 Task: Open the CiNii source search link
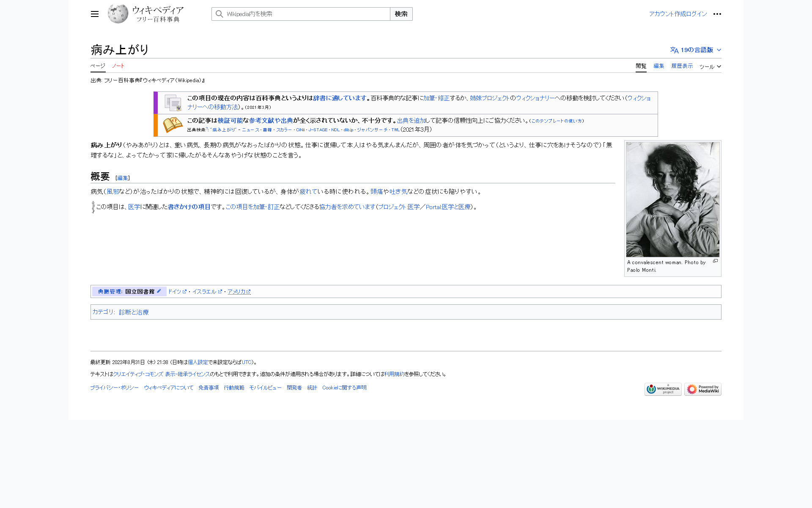point(300,130)
